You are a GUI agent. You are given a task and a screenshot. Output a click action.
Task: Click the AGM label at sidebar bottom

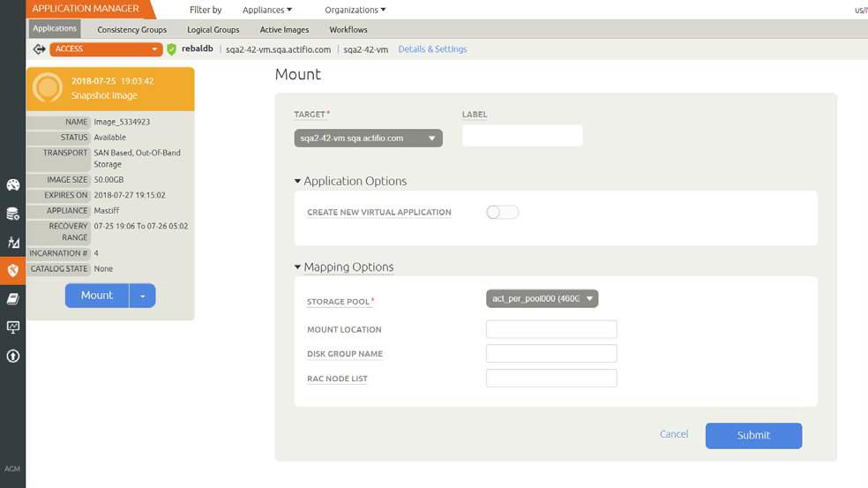[12, 469]
